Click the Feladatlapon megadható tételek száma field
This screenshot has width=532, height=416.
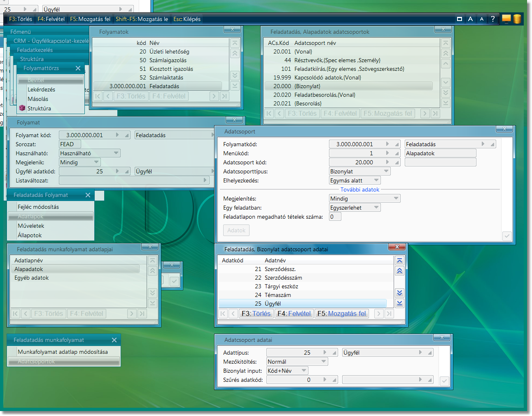335,217
